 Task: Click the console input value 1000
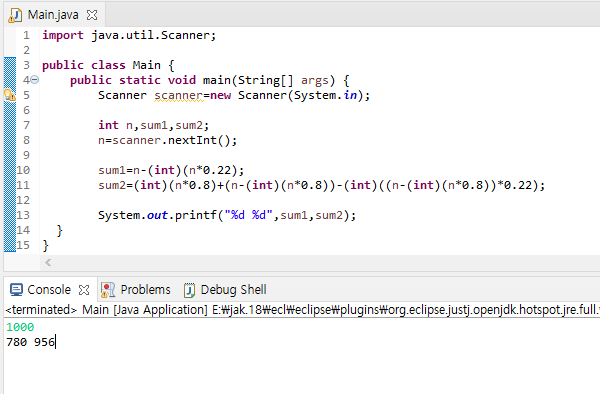(x=20, y=327)
